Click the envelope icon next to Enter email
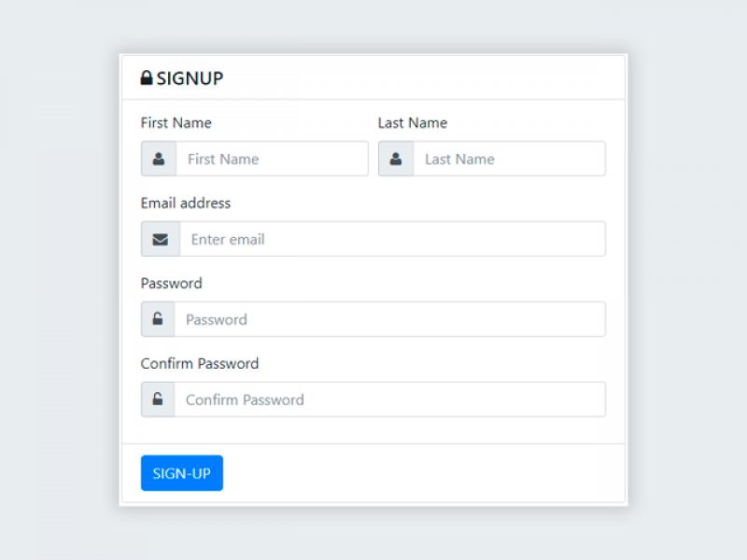Image resolution: width=747 pixels, height=560 pixels. 159,239
